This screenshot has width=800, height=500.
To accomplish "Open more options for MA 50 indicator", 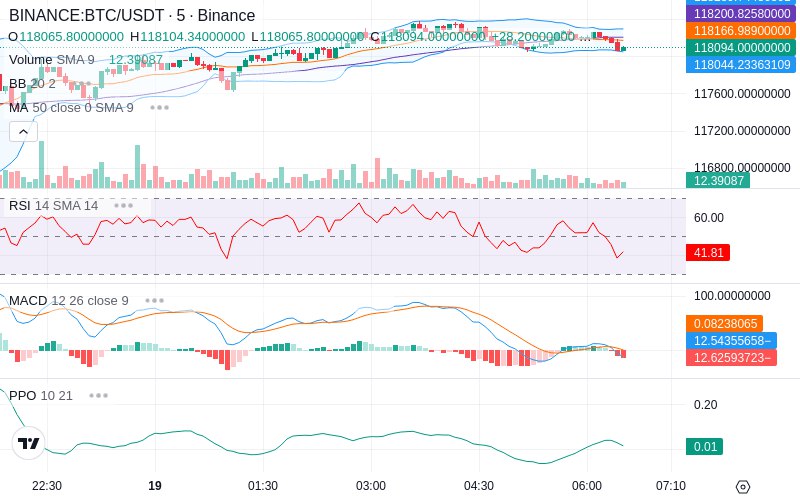I will [x=159, y=108].
